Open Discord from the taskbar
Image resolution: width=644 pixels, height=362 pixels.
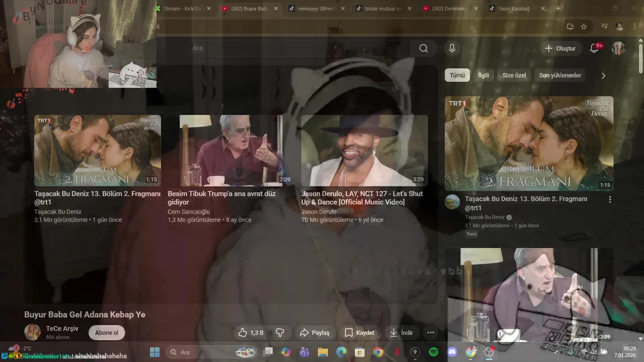point(452,352)
